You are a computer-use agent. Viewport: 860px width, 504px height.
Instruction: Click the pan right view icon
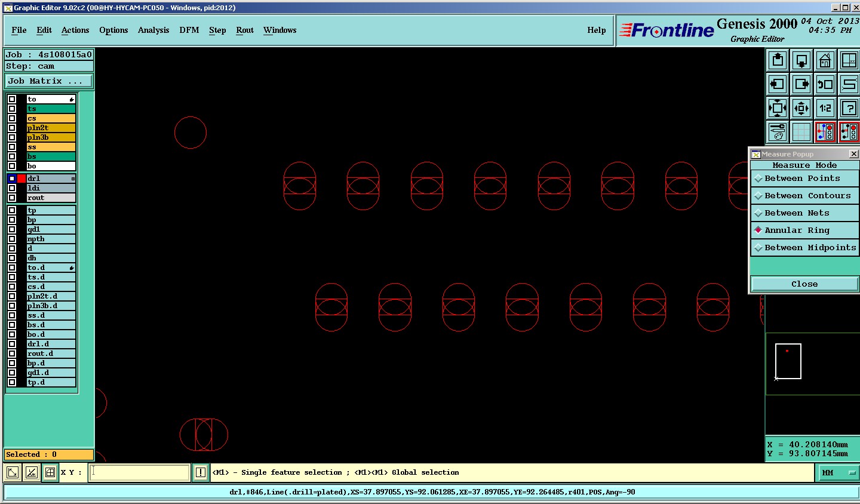801,84
